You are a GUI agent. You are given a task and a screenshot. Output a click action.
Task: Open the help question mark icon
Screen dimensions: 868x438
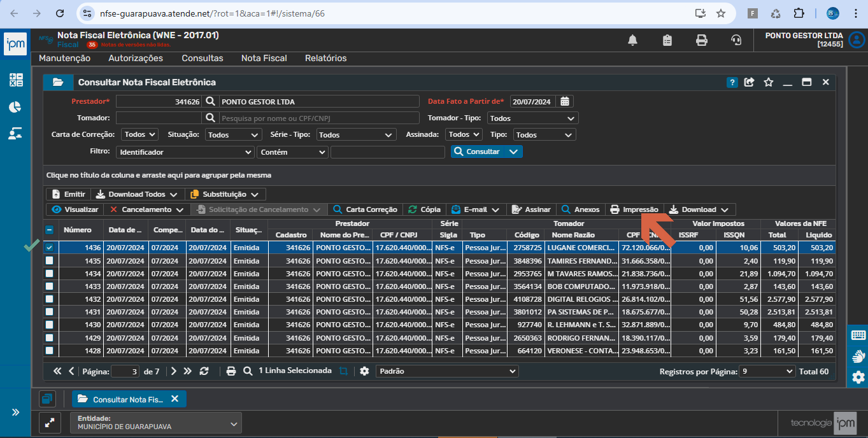[x=732, y=82]
